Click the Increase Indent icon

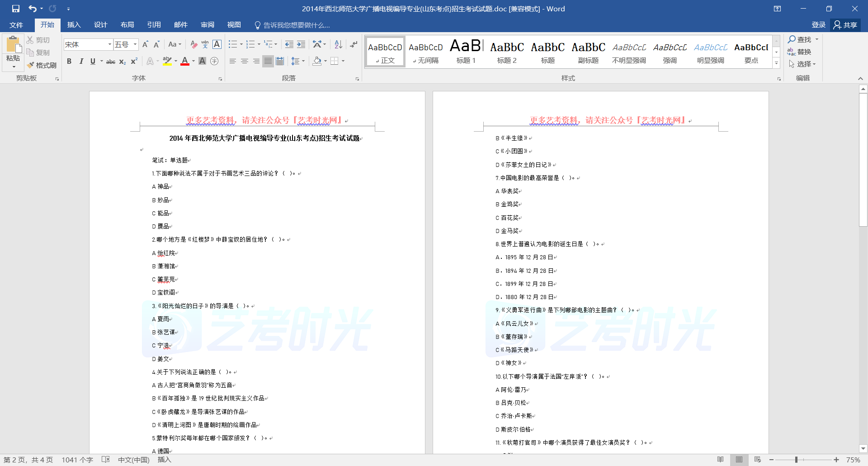tap(301, 44)
